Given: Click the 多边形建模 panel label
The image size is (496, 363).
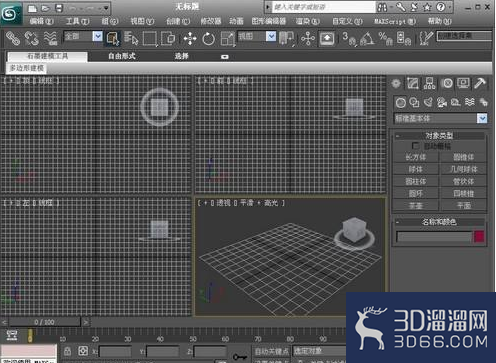Looking at the screenshot, I should (x=27, y=68).
